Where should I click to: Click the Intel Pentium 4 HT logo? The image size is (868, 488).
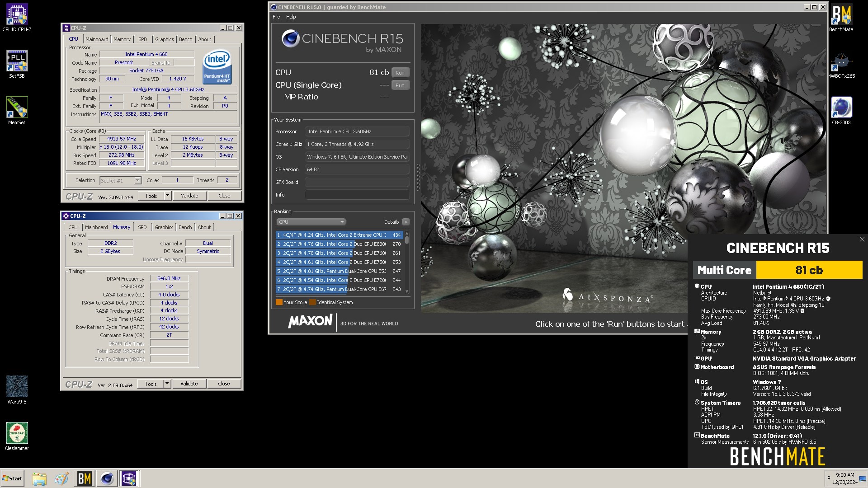tap(217, 67)
